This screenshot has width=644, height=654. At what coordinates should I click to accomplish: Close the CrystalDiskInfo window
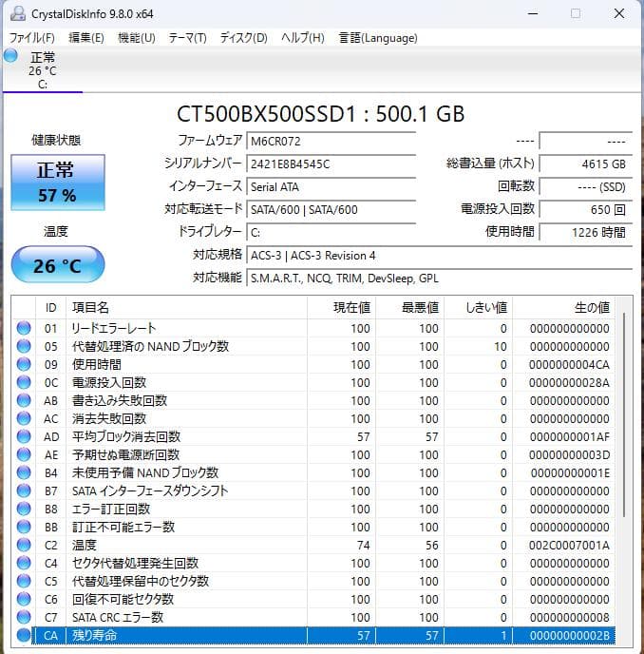619,13
